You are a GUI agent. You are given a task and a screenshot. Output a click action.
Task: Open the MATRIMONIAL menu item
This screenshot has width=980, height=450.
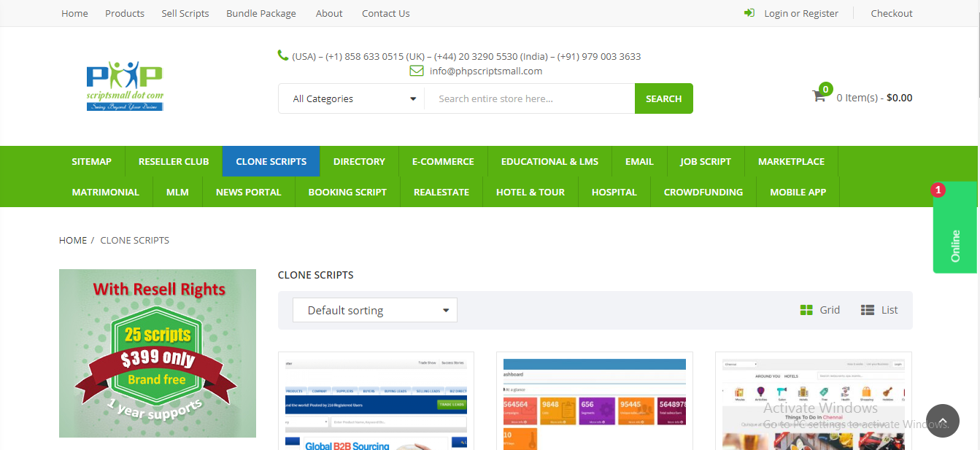tap(105, 191)
